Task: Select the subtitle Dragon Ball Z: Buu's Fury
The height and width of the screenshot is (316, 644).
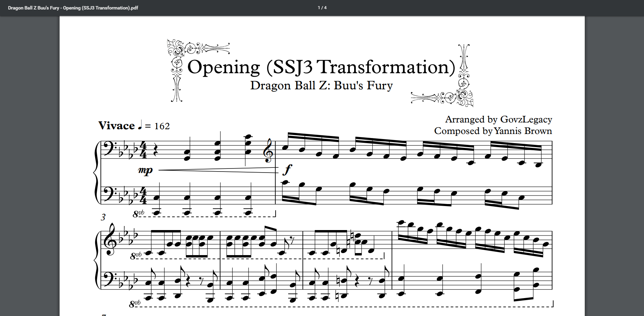Action: click(x=321, y=85)
